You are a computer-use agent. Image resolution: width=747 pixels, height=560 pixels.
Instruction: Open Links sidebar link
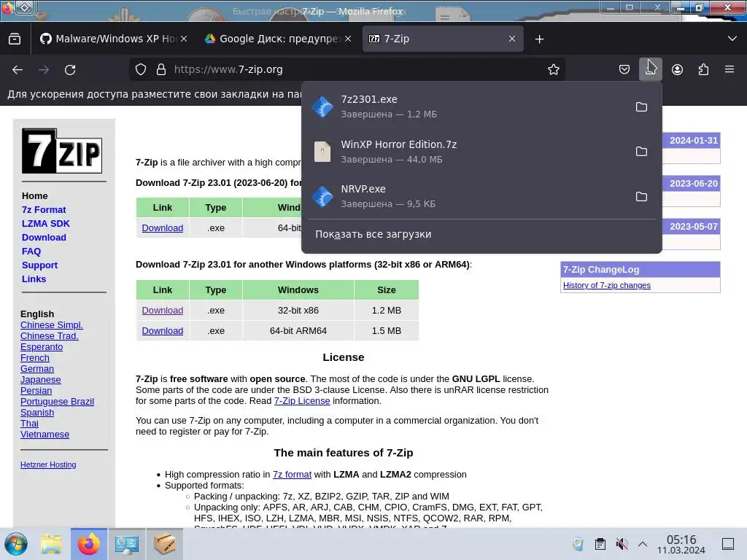pyautogui.click(x=34, y=279)
